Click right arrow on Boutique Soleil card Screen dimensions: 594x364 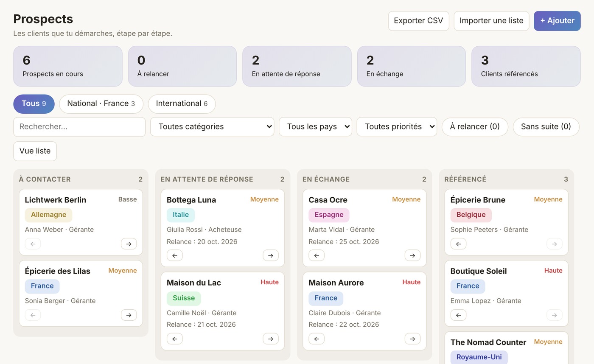click(x=555, y=315)
